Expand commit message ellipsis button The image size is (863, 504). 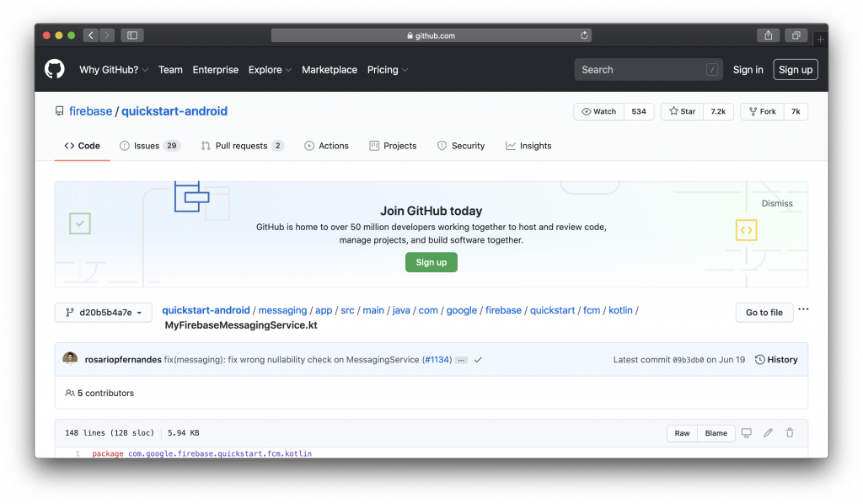(461, 360)
